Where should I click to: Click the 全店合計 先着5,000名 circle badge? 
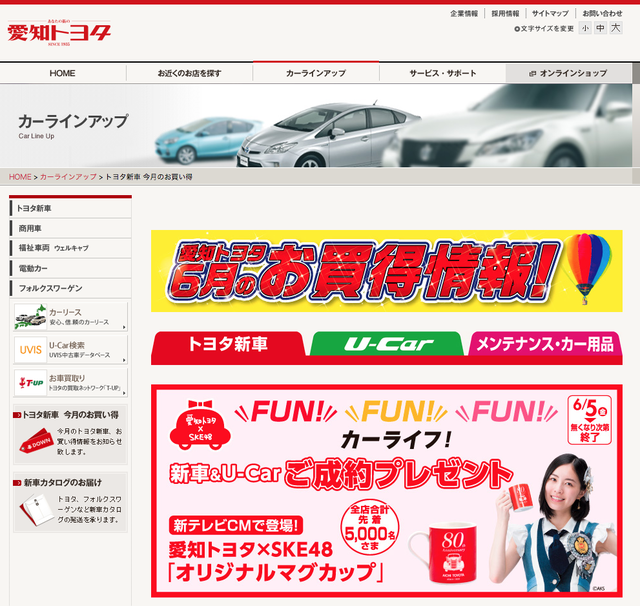click(370, 527)
